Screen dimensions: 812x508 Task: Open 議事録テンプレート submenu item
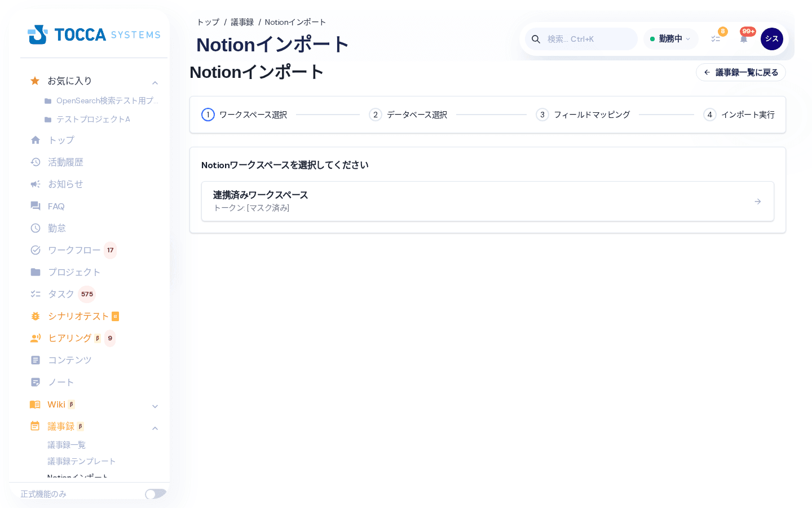[x=82, y=461]
